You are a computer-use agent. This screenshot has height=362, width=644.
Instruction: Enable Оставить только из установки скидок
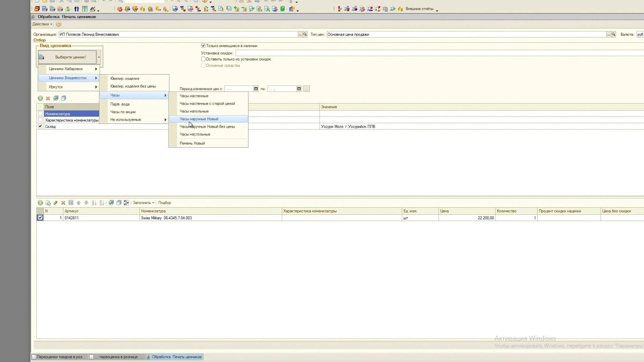203,59
